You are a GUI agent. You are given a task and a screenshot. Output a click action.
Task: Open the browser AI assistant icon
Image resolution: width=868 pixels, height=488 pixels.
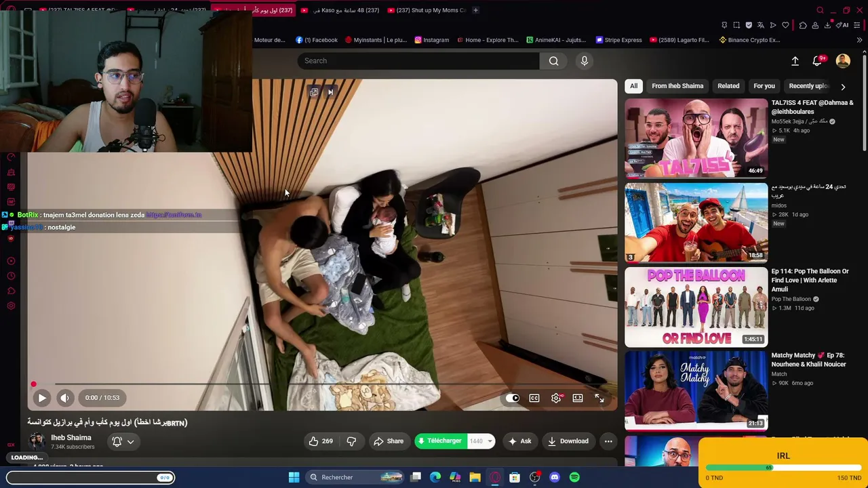point(843,25)
